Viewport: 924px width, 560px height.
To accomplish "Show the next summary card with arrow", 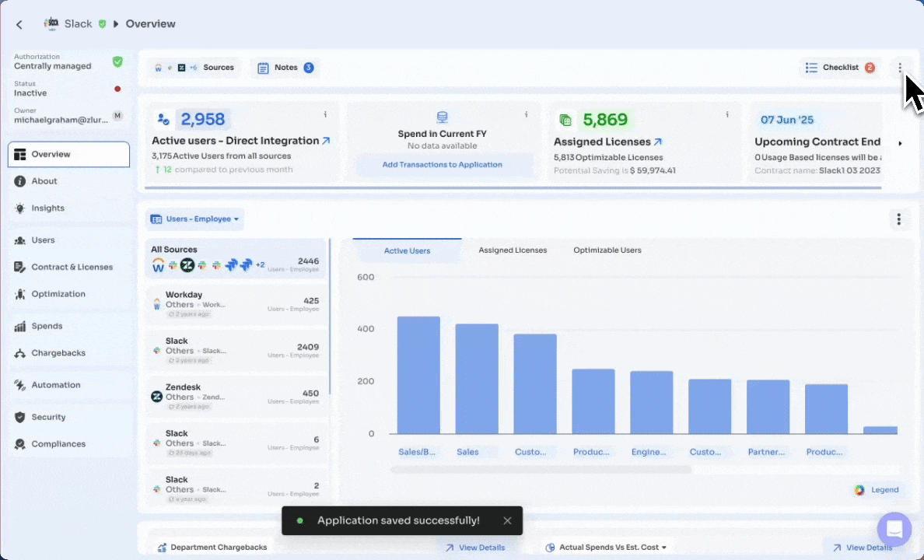I will (900, 143).
